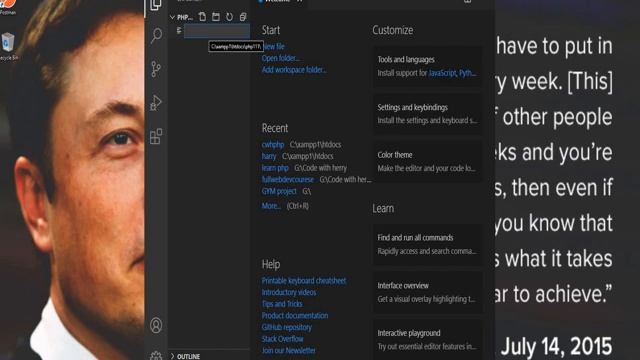This screenshot has width=640, height=360.
Task: Open Printable keyboard cheatsheet link
Action: point(304,280)
